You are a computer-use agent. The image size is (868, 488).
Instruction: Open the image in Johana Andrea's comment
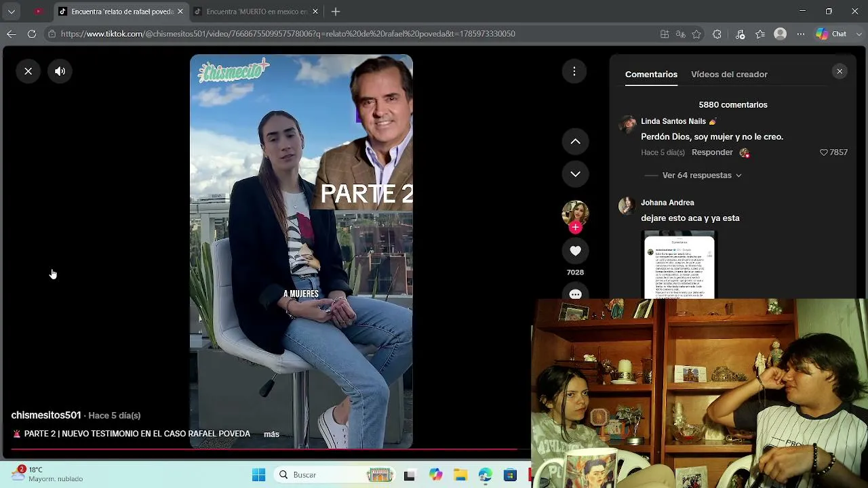pyautogui.click(x=679, y=265)
